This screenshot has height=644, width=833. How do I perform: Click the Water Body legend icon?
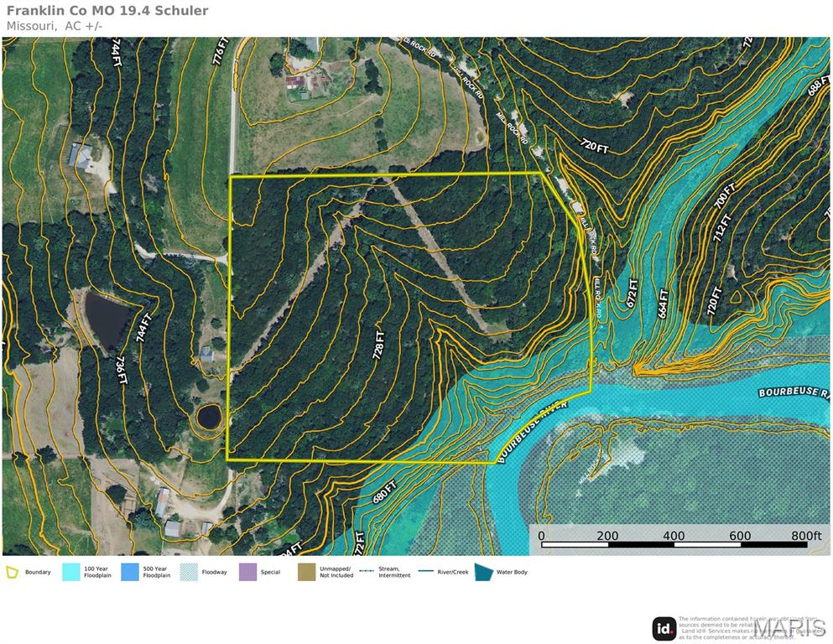coord(483,572)
